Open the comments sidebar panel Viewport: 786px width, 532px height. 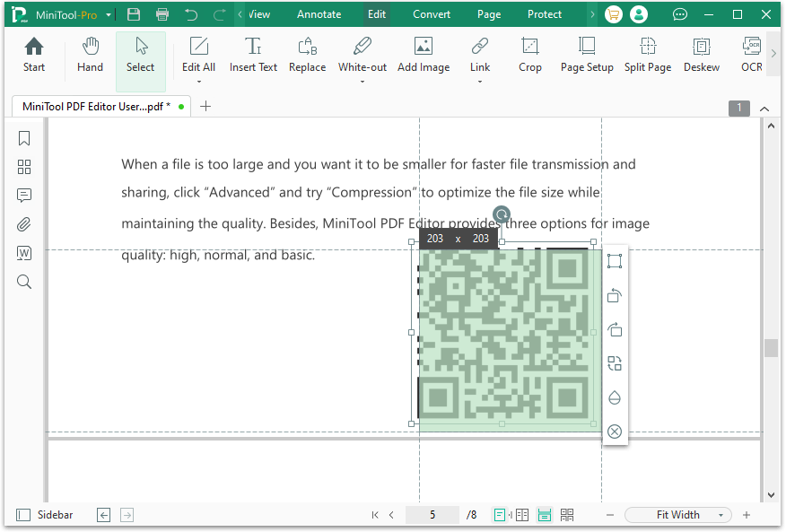24,195
